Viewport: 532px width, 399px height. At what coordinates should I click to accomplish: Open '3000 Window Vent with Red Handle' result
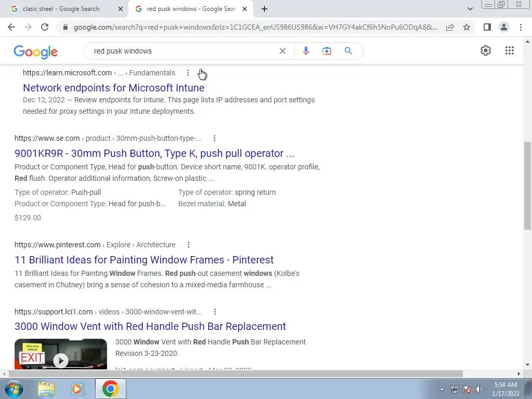click(x=150, y=326)
